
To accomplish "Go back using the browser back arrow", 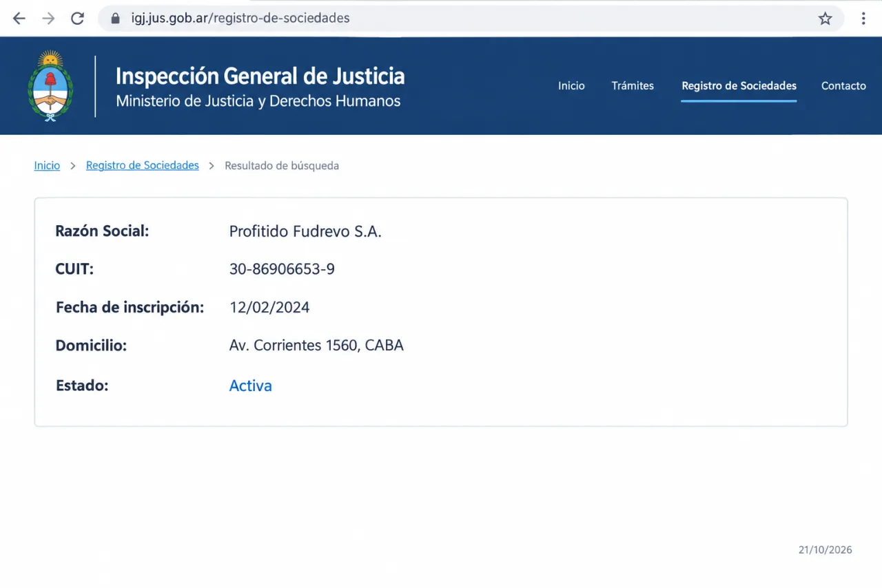I will click(19, 19).
